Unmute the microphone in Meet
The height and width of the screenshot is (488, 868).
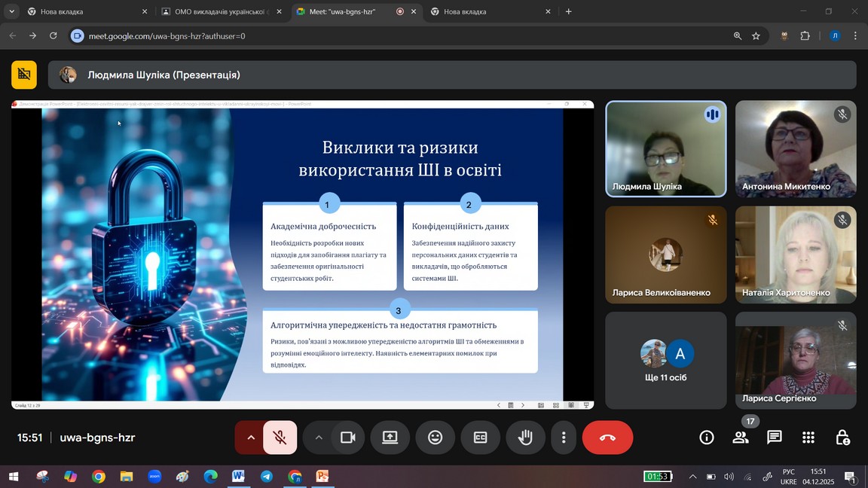280,438
